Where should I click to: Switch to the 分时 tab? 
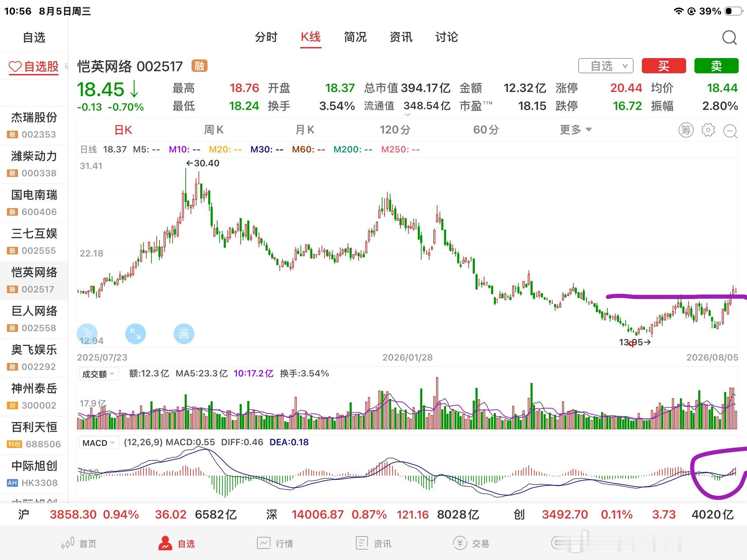coord(266,37)
